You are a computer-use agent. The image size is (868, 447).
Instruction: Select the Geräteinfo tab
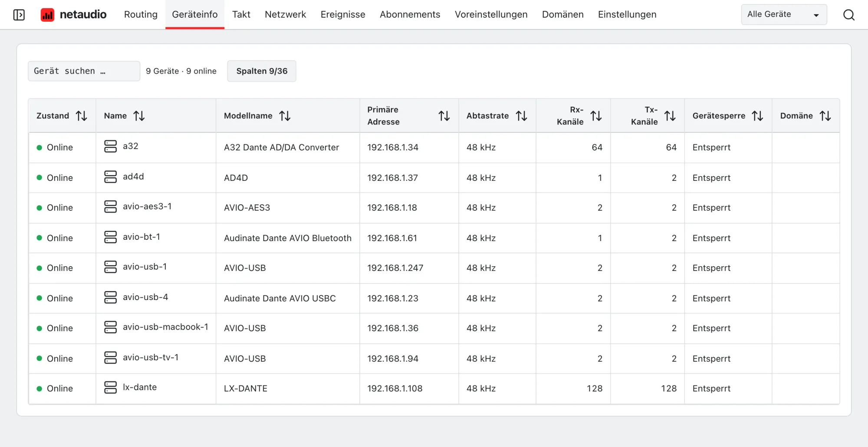coord(195,15)
